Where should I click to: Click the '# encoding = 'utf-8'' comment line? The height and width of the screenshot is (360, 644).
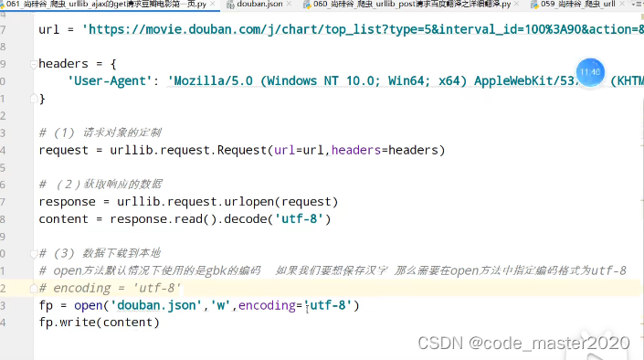click(x=110, y=288)
